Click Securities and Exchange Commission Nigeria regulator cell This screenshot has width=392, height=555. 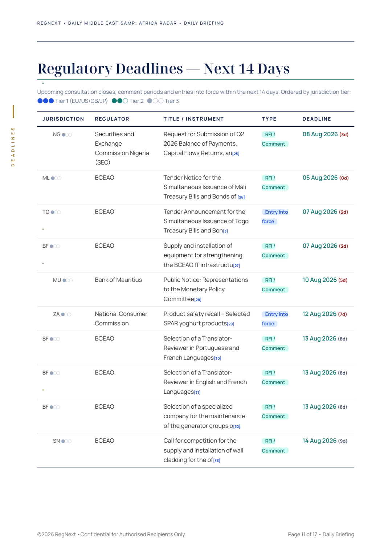coord(122,148)
